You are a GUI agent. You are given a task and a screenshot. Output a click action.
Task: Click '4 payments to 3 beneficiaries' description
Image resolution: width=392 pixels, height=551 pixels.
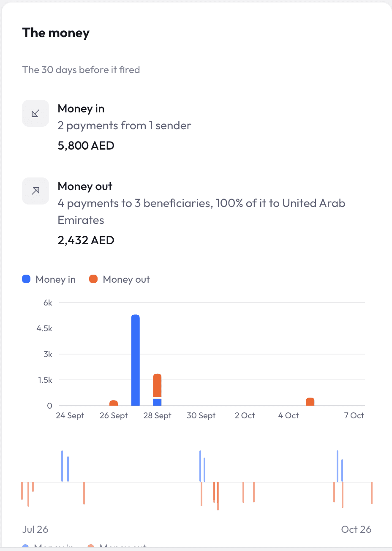point(201,212)
